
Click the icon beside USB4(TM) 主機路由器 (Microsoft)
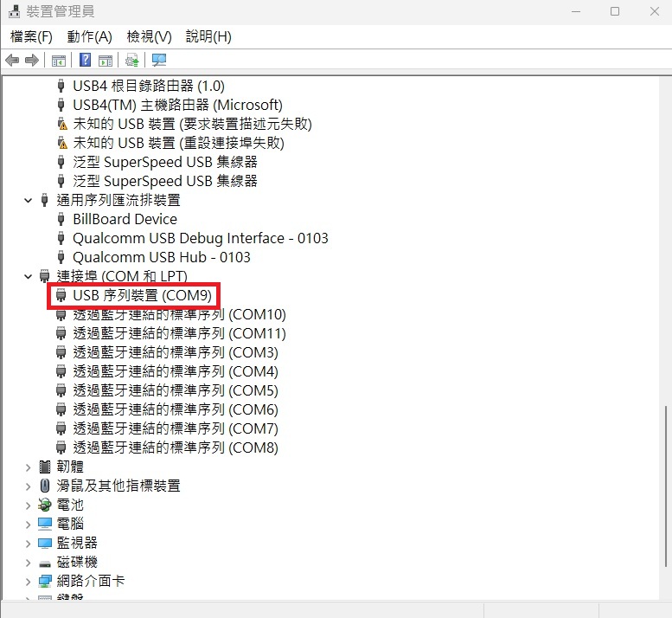coord(61,105)
